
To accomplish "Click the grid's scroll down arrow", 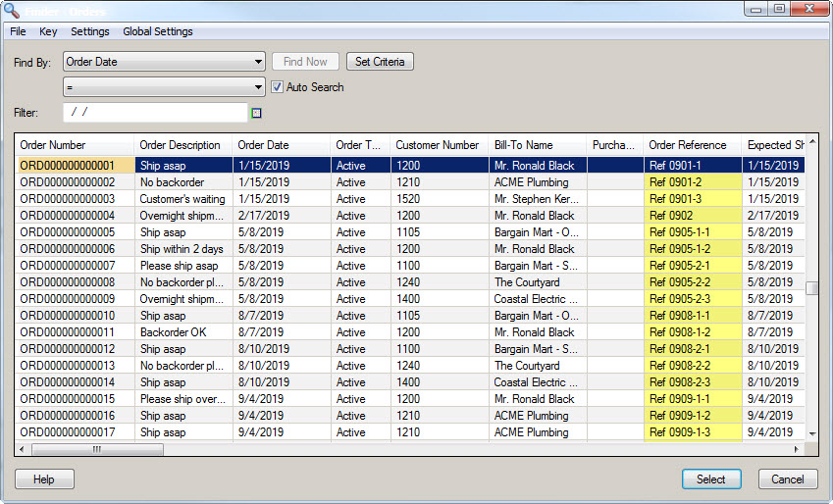I will tap(812, 434).
